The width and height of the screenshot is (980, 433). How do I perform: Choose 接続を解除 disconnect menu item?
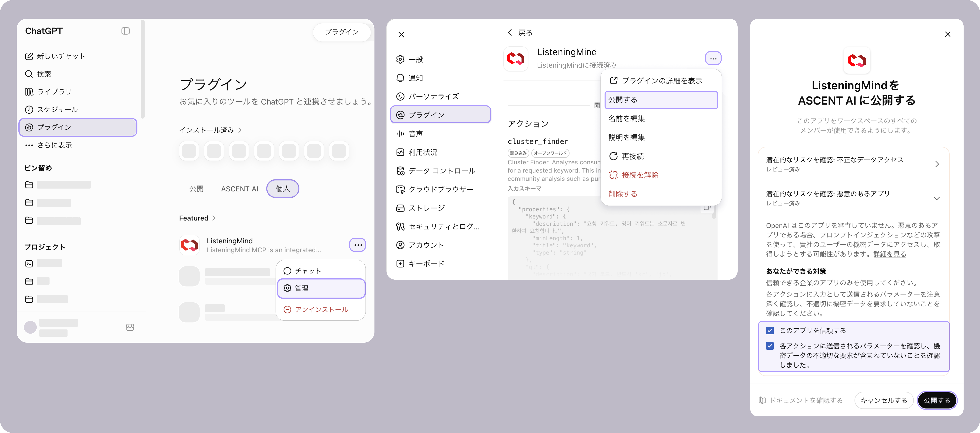coord(661,175)
